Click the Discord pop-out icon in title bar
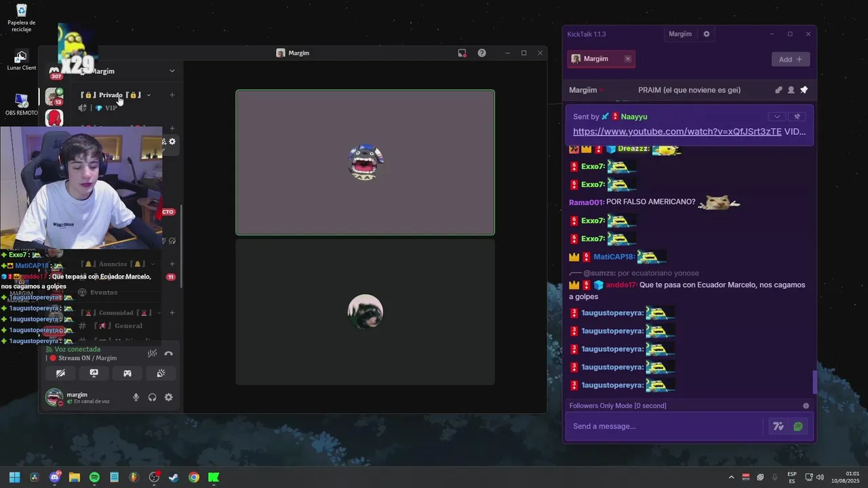The image size is (868, 488). pos(462,53)
